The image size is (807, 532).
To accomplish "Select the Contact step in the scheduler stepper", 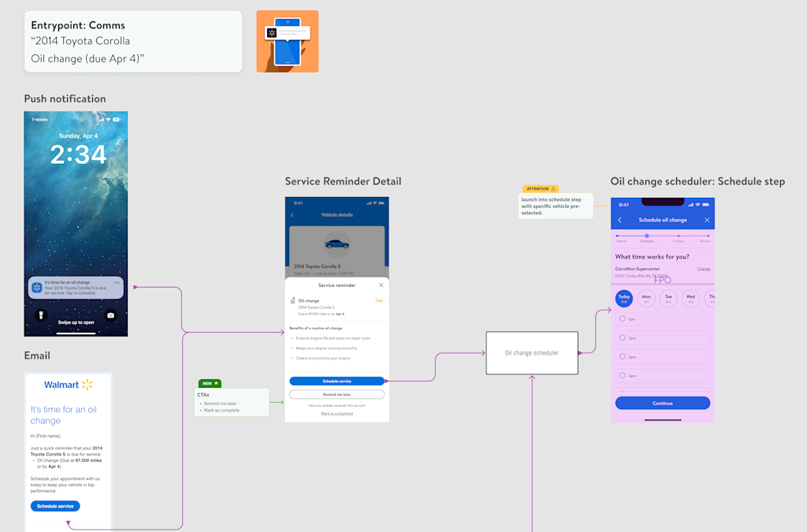I will coord(679,236).
